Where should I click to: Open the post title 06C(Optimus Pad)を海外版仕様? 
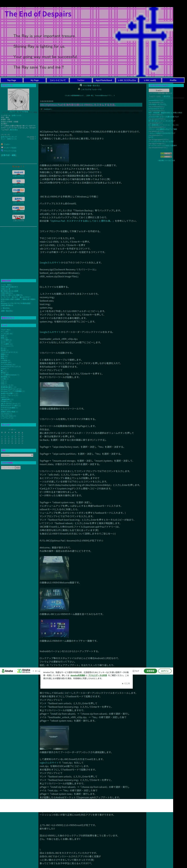tap(78, 105)
